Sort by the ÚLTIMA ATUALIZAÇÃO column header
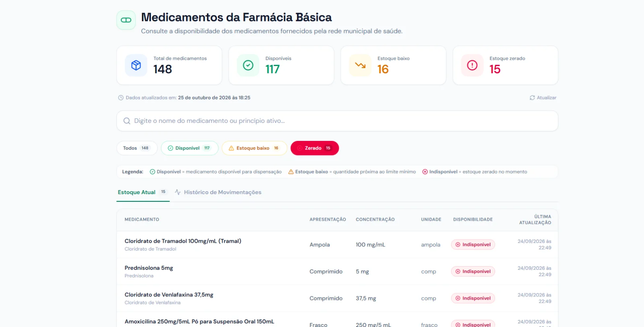 tap(535, 219)
